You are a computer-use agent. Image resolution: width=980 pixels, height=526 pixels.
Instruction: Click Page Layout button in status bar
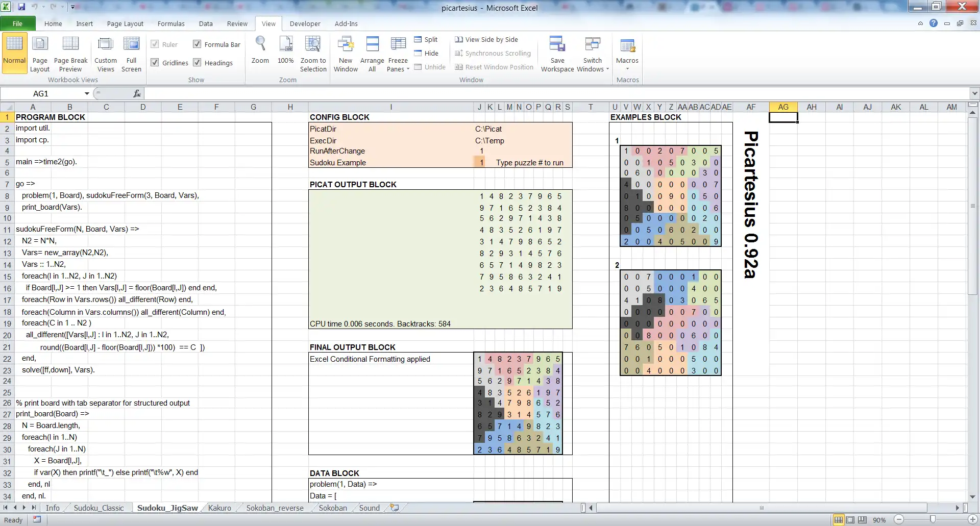850,520
